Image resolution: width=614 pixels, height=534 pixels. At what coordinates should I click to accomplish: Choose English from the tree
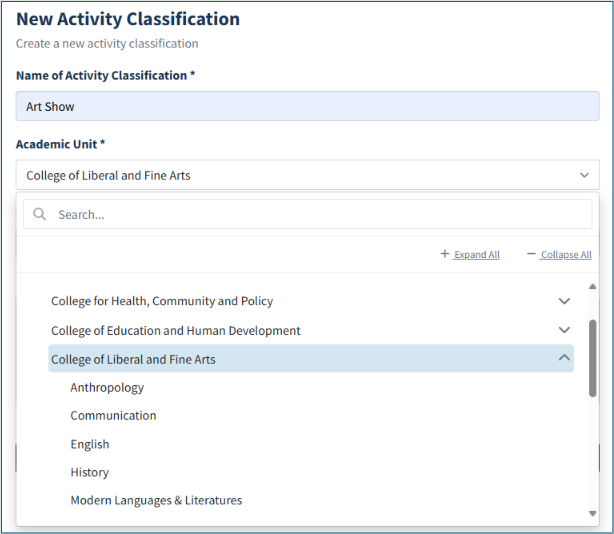coord(90,444)
